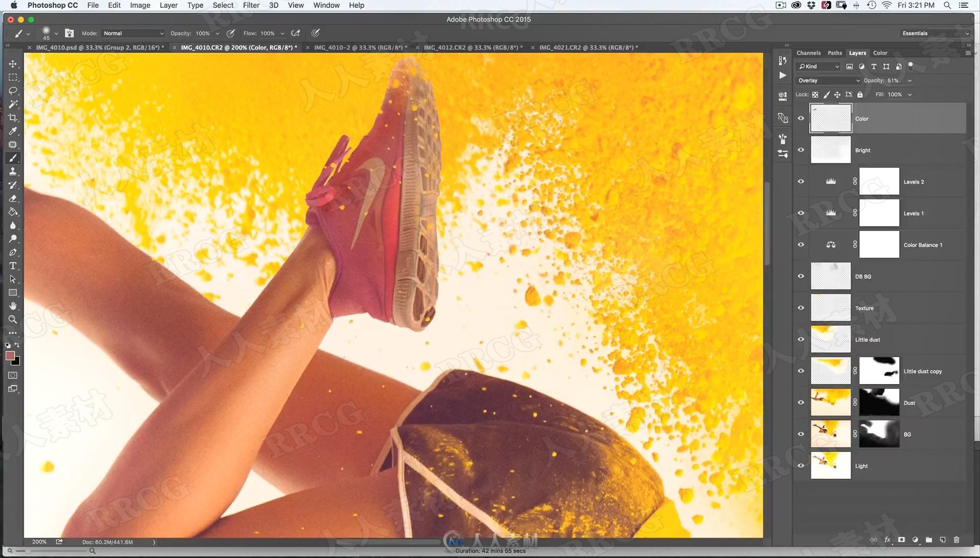Toggle visibility of Levels 2 layer
The image size is (980, 558).
tap(801, 182)
